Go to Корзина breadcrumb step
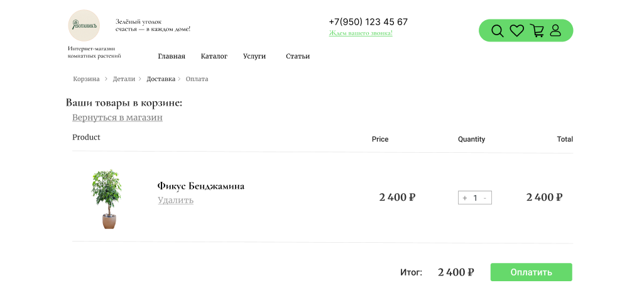 pos(86,79)
